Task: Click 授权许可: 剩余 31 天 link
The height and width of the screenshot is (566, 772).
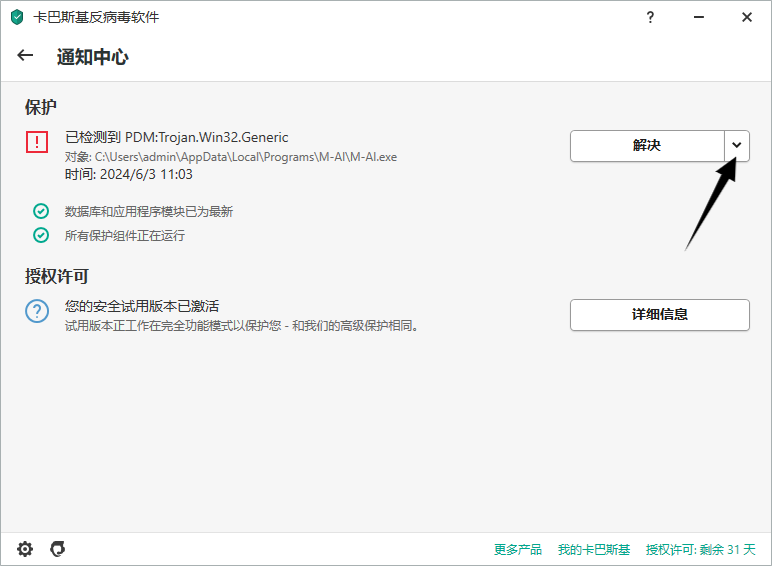Action: point(700,549)
